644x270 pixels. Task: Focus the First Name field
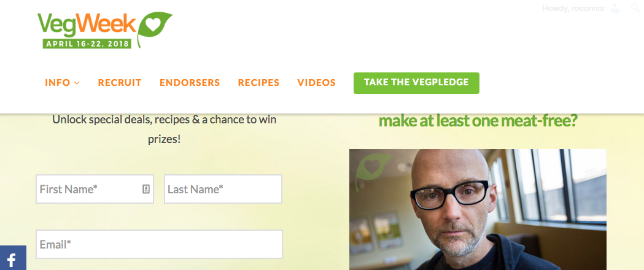[95, 189]
